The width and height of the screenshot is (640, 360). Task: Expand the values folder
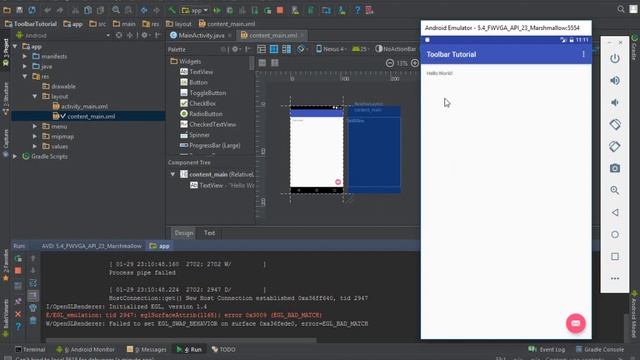[35, 146]
